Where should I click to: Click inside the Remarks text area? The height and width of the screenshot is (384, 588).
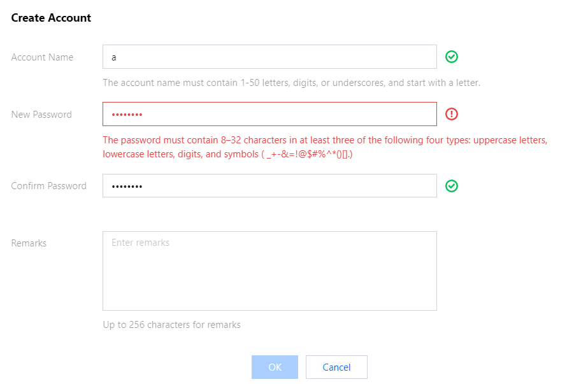click(x=269, y=271)
